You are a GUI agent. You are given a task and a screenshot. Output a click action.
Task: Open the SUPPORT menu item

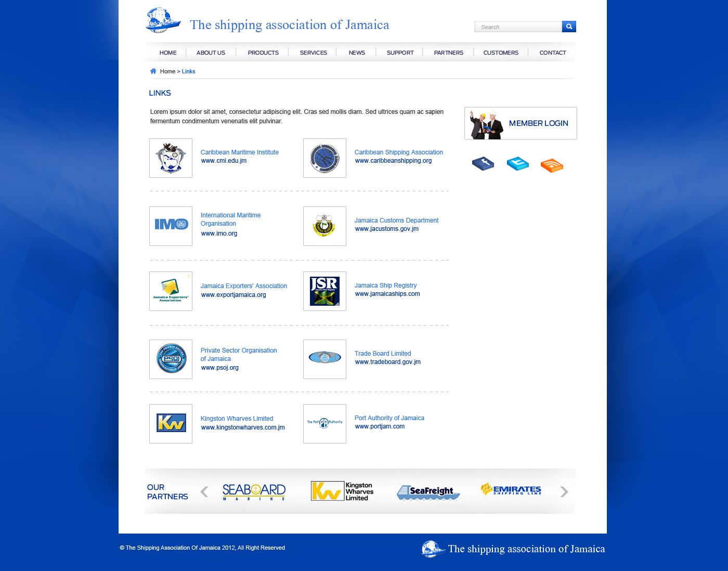pyautogui.click(x=400, y=53)
